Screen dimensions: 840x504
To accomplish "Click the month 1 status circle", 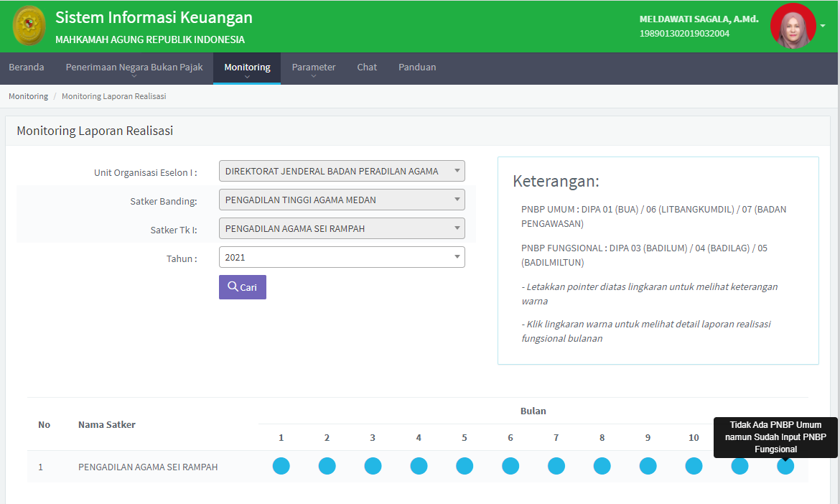I will pos(281,466).
